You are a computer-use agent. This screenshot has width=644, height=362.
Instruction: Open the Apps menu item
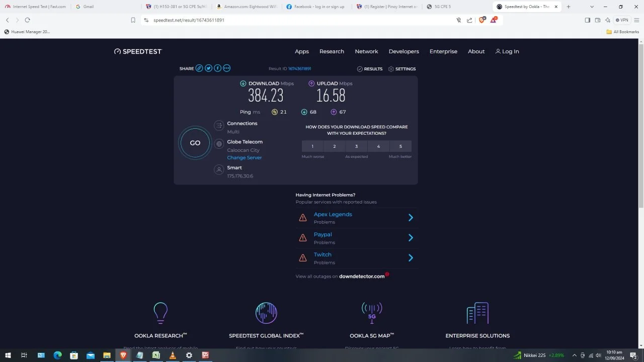tap(302, 51)
